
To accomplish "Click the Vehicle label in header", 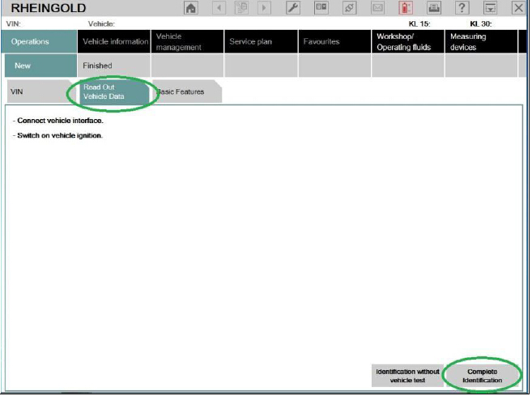I will [x=101, y=23].
